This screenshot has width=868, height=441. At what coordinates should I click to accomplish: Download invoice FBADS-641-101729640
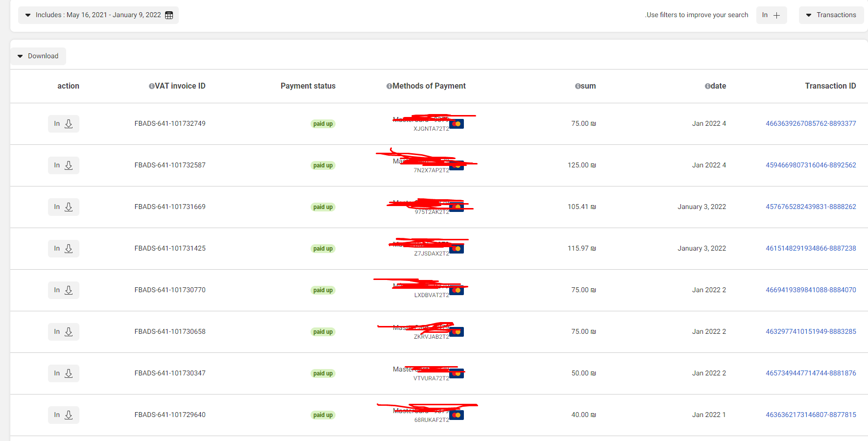click(64, 415)
